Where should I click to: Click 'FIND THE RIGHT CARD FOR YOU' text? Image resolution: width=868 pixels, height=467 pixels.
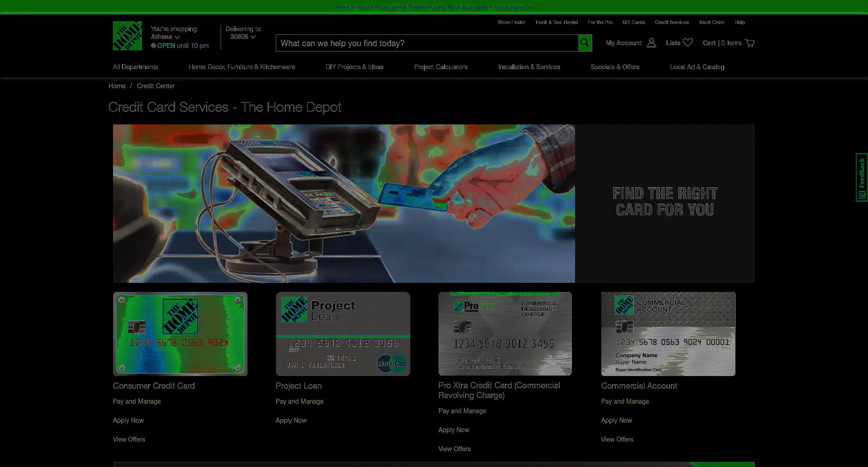pyautogui.click(x=665, y=202)
